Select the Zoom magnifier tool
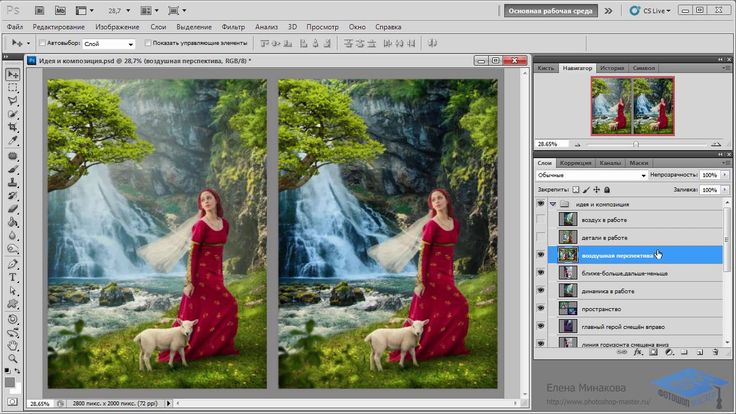Screen dimensions: 736x414 tap(13, 356)
